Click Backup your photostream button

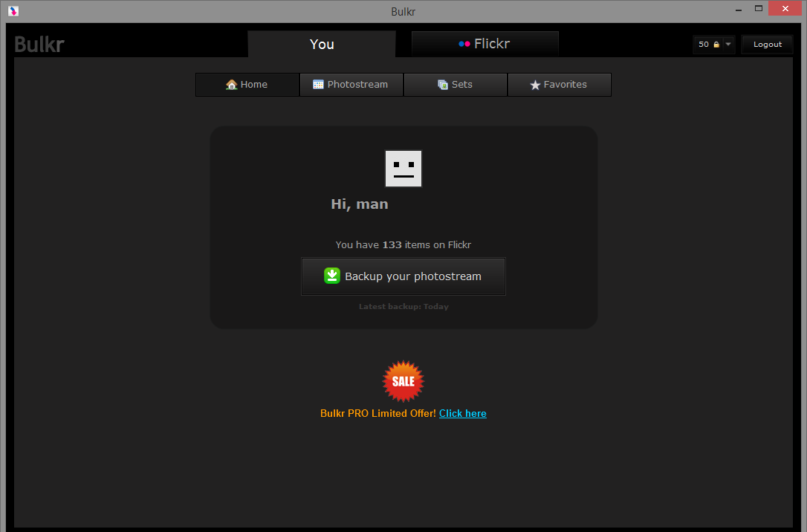point(403,276)
